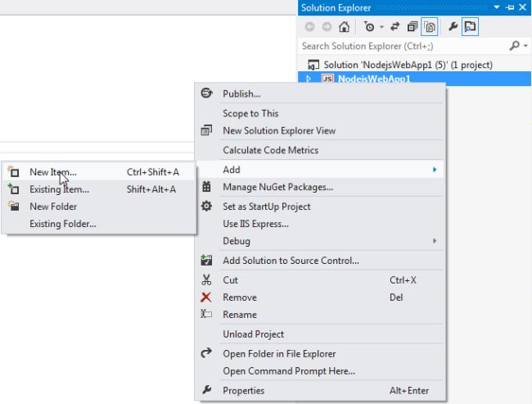Click the Add submenu arrow
The width and height of the screenshot is (532, 404).
pyautogui.click(x=435, y=169)
